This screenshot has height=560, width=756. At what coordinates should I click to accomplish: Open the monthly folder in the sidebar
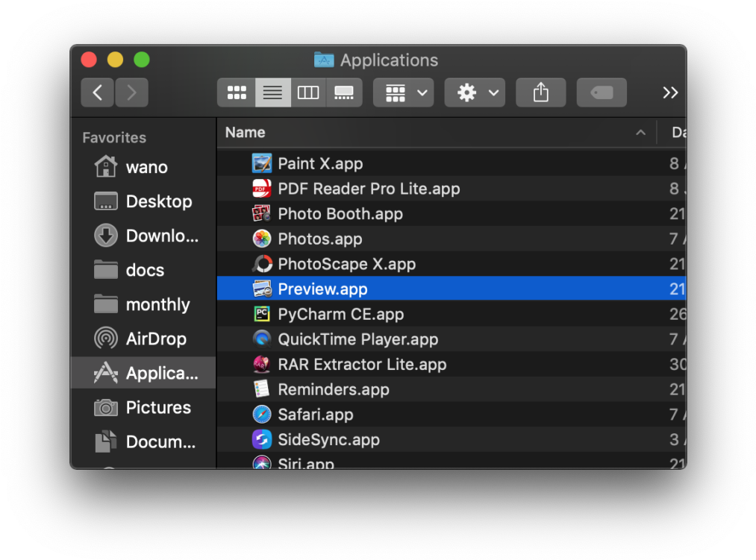143,304
